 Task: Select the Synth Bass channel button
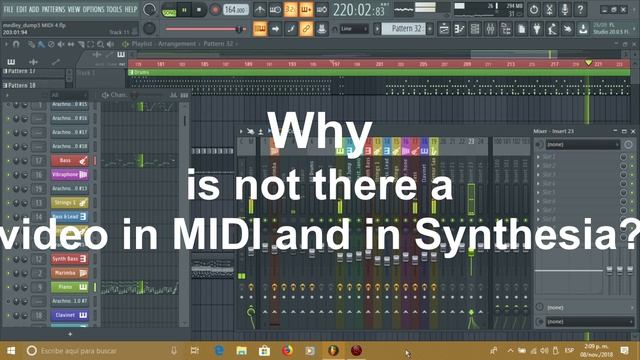click(x=70, y=259)
